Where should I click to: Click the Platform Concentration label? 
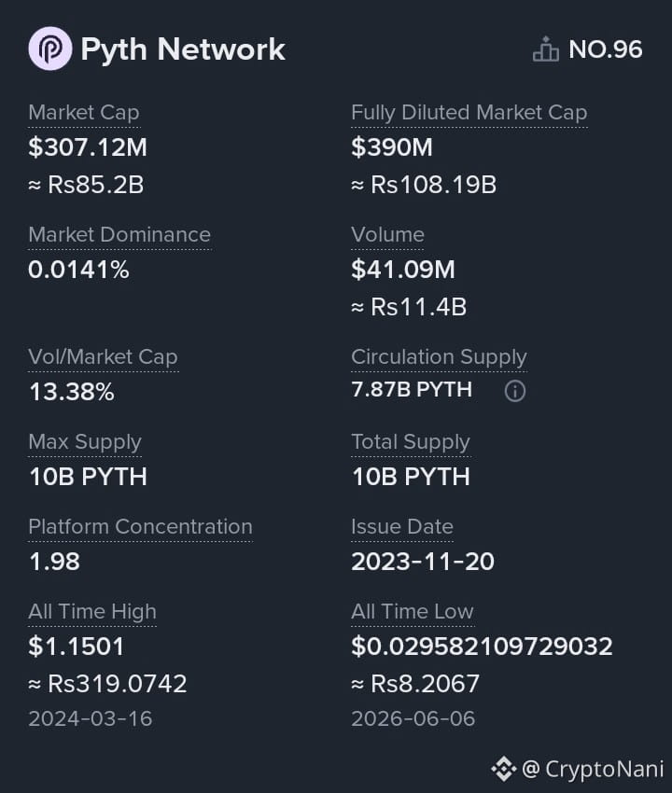(140, 527)
